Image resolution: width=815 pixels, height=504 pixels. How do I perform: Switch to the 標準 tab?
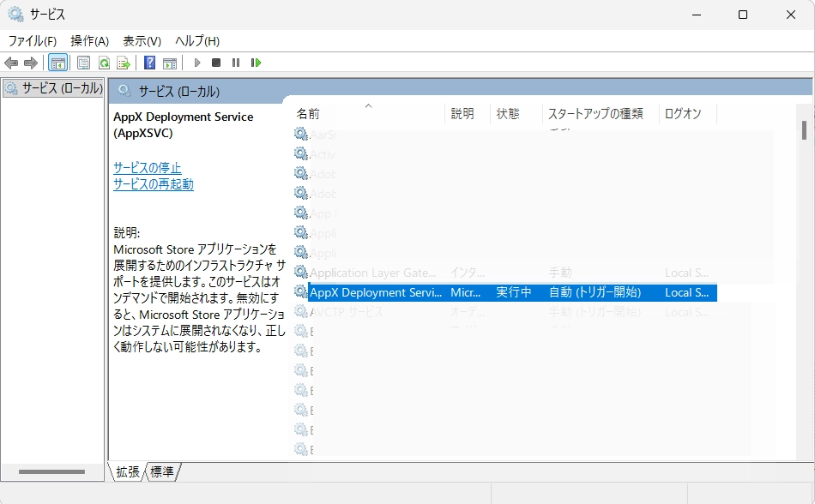click(x=162, y=471)
